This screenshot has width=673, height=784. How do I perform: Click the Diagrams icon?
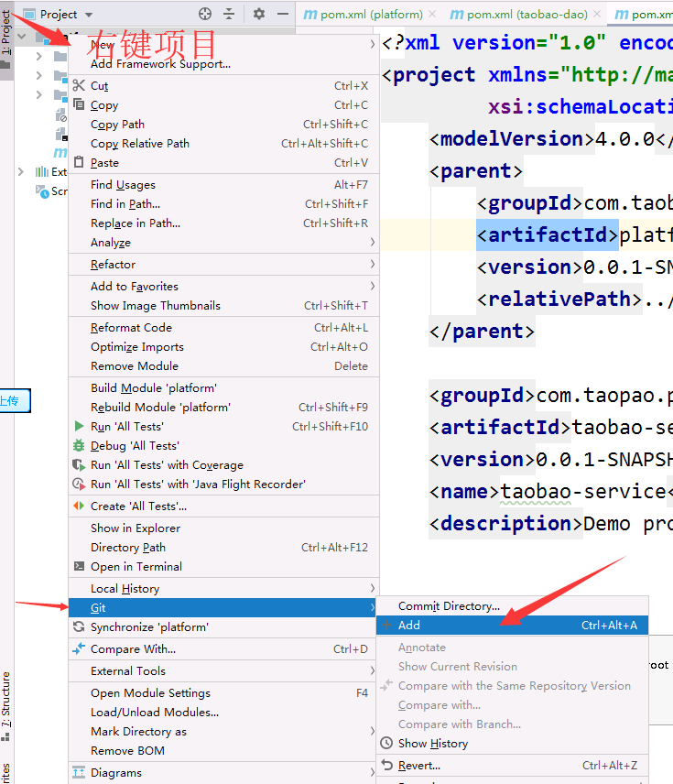point(79,772)
